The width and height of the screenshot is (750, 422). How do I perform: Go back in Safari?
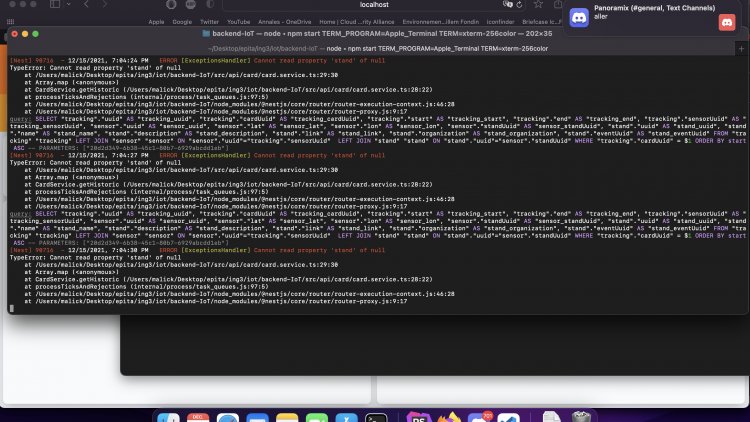point(86,4)
